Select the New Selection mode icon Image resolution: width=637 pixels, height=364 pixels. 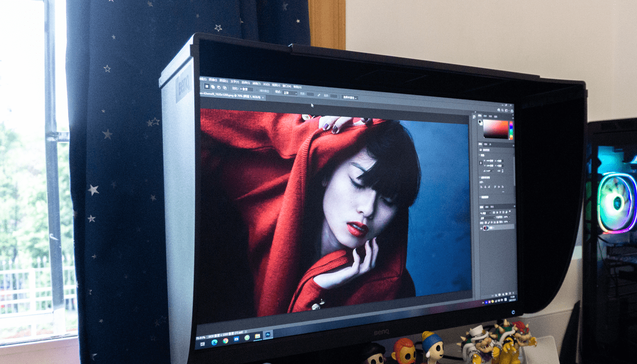pyautogui.click(x=207, y=86)
